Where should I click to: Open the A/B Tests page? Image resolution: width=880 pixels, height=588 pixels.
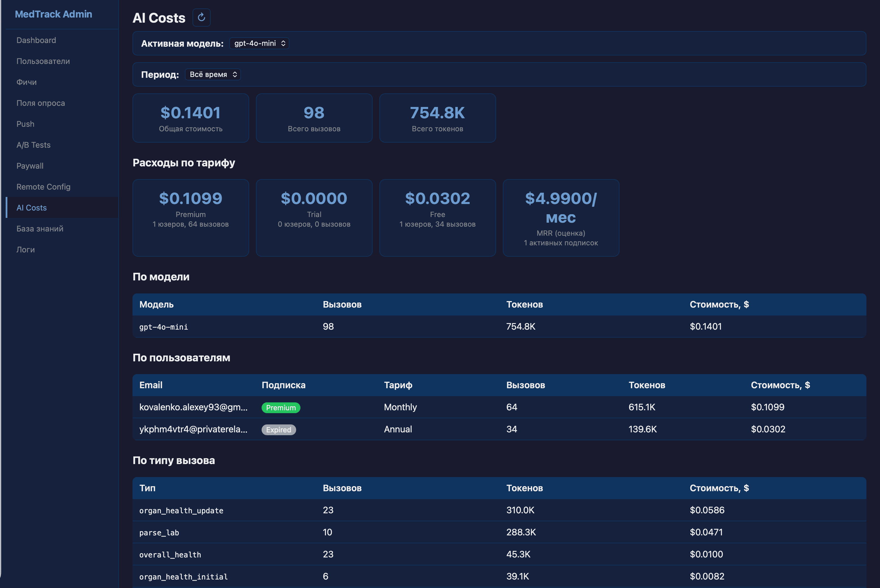pos(33,145)
